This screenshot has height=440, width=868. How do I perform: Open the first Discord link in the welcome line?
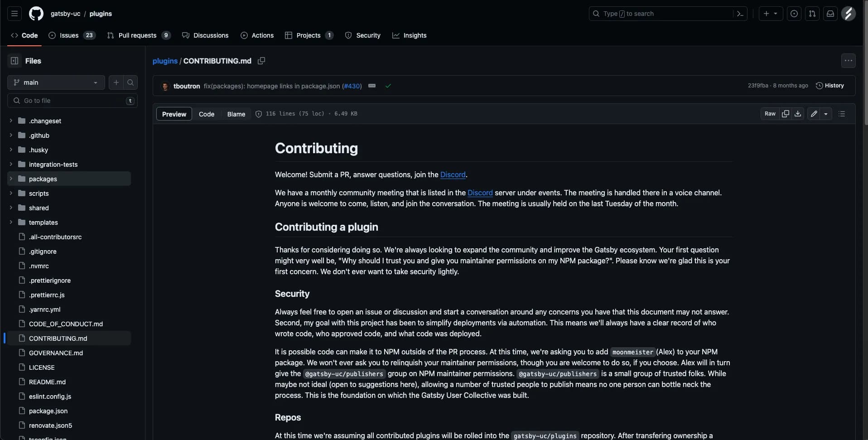click(x=453, y=174)
